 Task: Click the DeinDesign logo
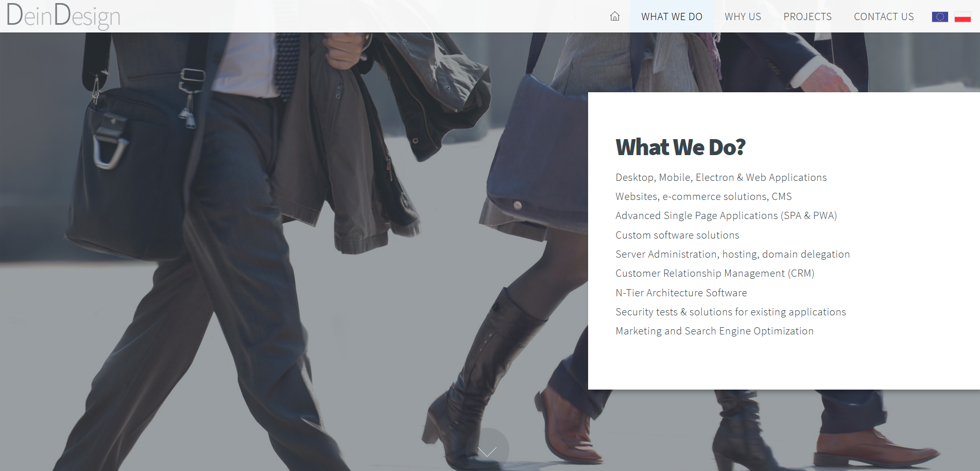pyautogui.click(x=63, y=15)
